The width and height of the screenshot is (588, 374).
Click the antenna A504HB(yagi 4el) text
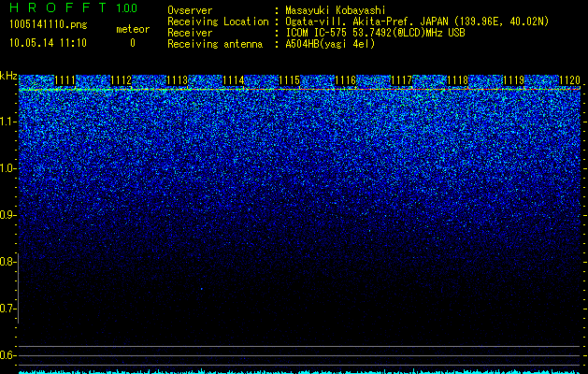(x=330, y=44)
